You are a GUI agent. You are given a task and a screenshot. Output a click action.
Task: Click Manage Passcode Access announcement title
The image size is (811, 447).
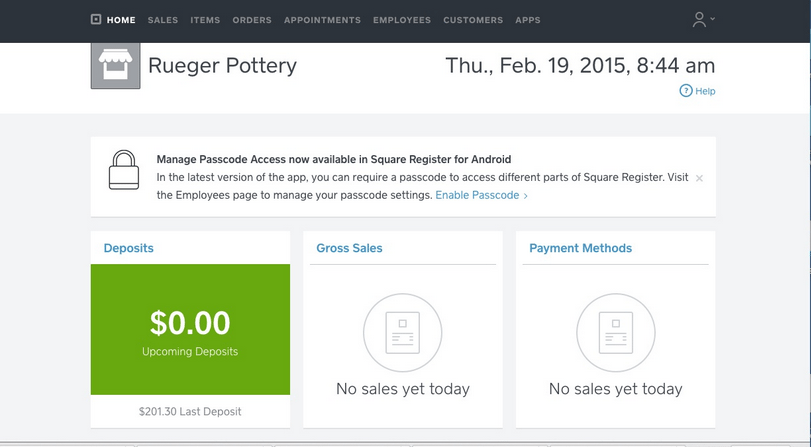334,159
